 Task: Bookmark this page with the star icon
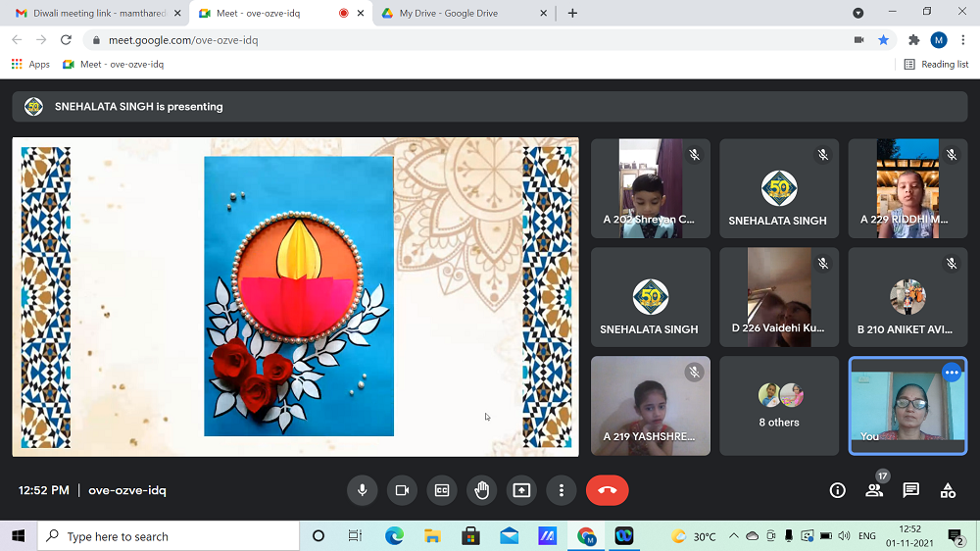[x=883, y=40]
